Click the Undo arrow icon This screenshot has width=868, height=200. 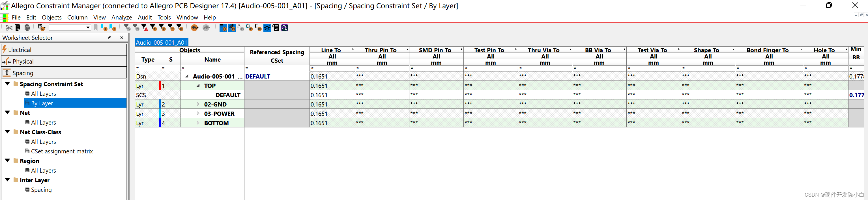[195, 28]
